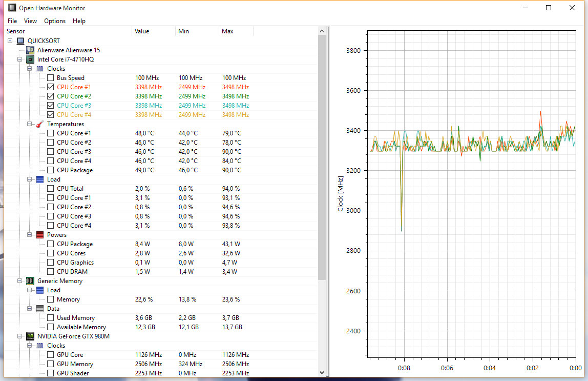Click the Sensor column header

pyautogui.click(x=68, y=31)
